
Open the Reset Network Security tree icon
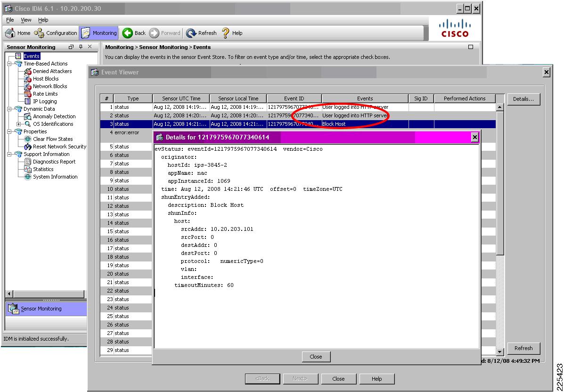(28, 147)
